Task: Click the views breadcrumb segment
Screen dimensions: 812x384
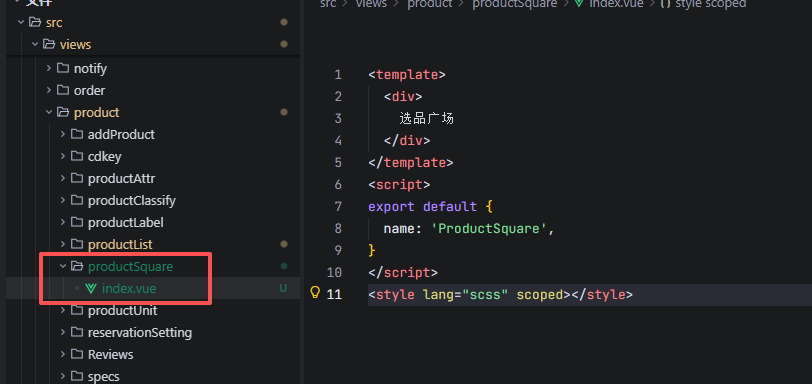Action: (x=371, y=4)
